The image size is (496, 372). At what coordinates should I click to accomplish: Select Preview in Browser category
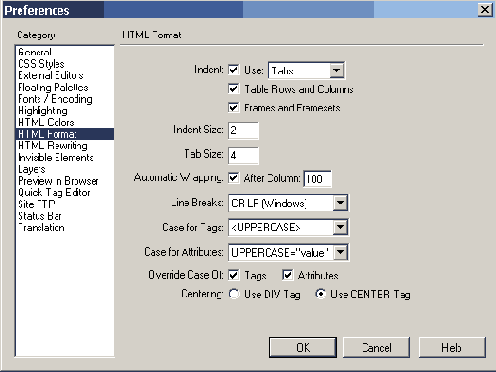(65, 181)
